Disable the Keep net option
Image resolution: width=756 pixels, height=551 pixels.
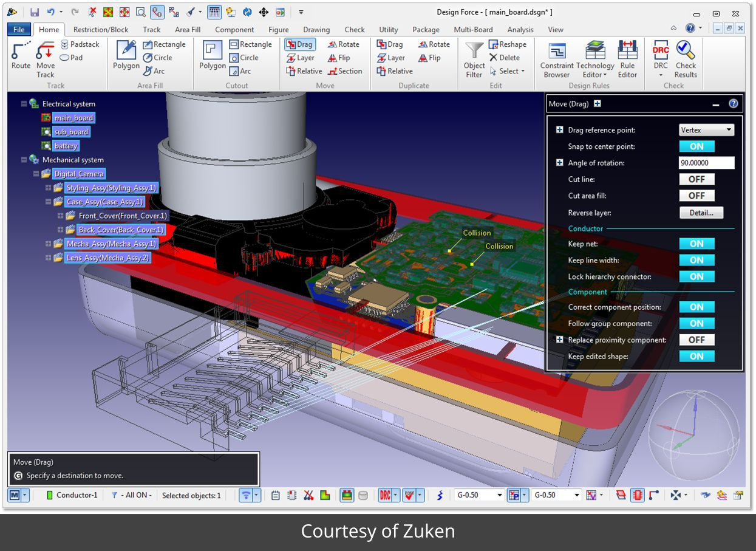tap(696, 244)
